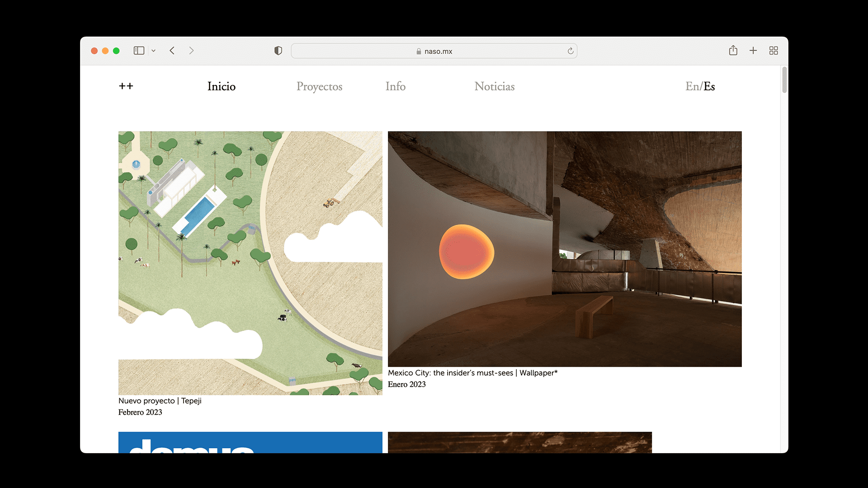Image resolution: width=868 pixels, height=488 pixels.
Task: Toggle the Safari sidebar icon
Action: pyautogui.click(x=139, y=51)
